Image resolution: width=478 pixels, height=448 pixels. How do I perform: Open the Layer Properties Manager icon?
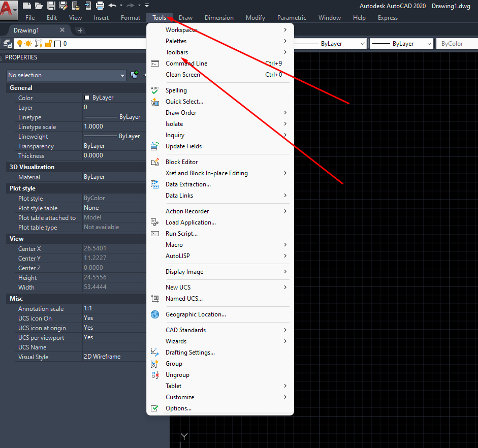(x=8, y=44)
